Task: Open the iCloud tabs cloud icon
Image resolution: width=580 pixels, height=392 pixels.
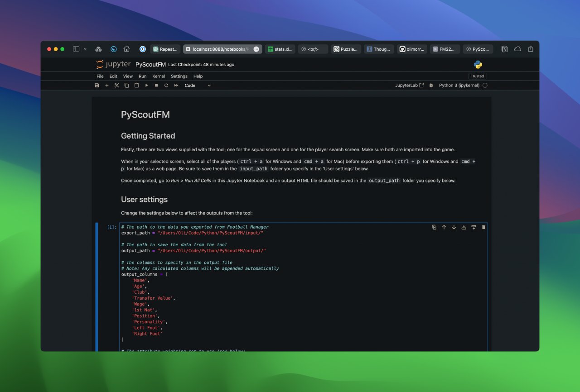Action: [x=517, y=49]
